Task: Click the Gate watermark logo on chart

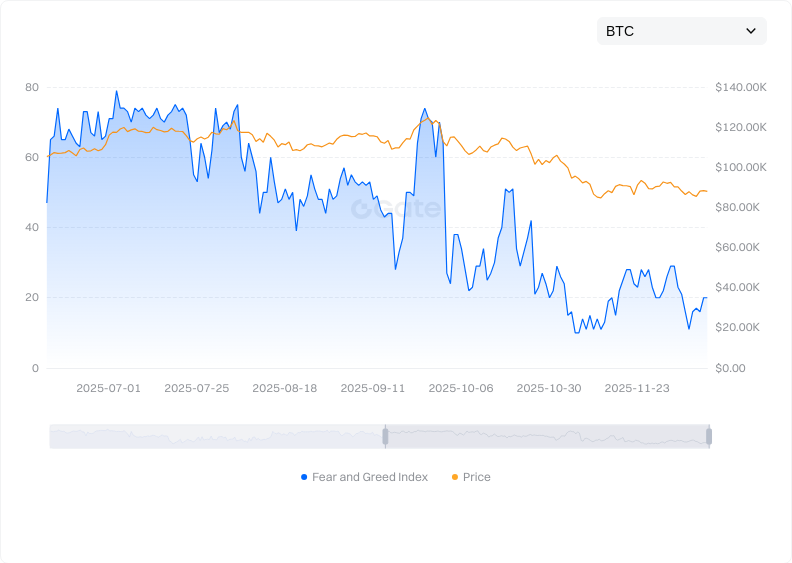Action: click(x=396, y=208)
